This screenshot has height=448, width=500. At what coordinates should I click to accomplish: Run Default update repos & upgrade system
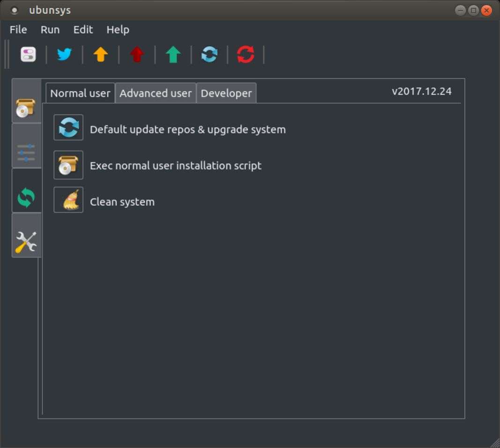(68, 127)
